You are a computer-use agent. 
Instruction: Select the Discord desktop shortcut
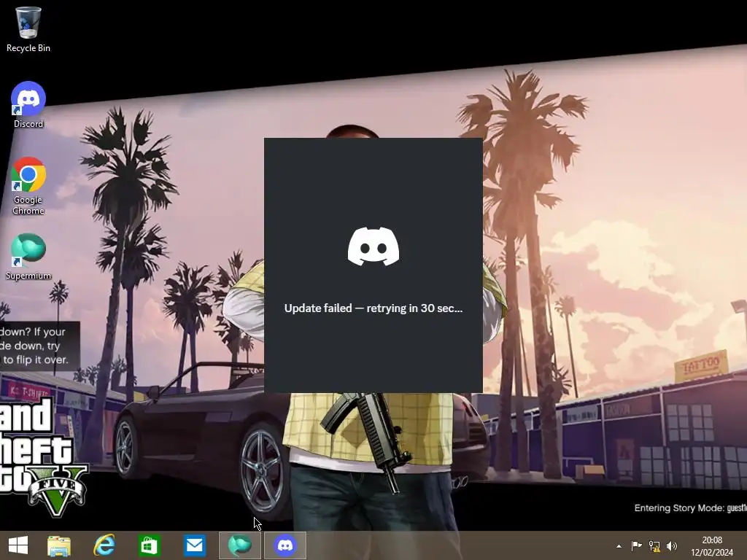click(x=28, y=105)
